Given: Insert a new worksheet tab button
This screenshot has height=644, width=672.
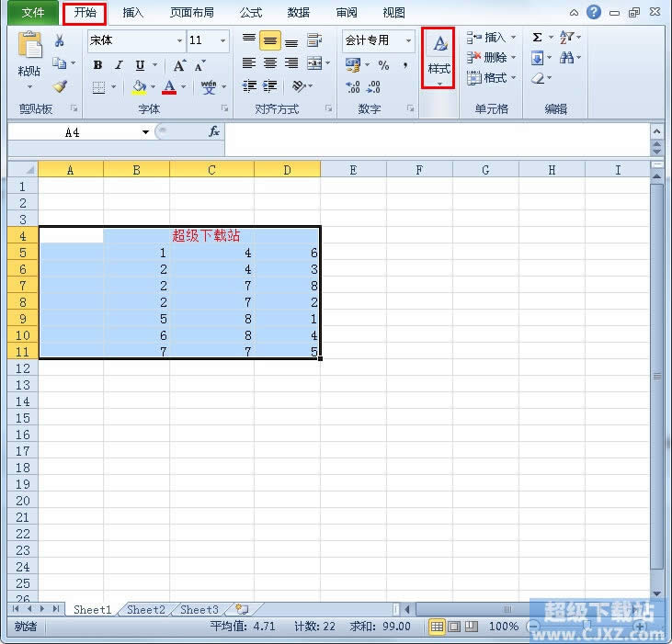Looking at the screenshot, I should tap(243, 609).
